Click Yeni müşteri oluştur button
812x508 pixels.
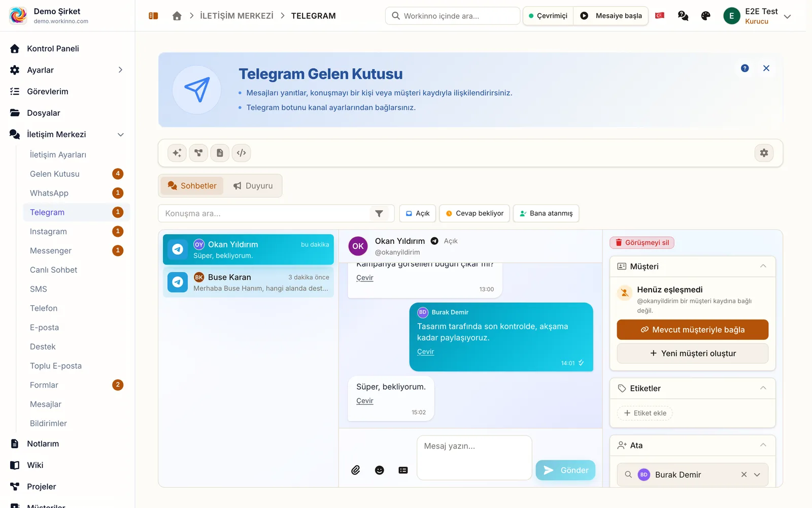pos(693,354)
